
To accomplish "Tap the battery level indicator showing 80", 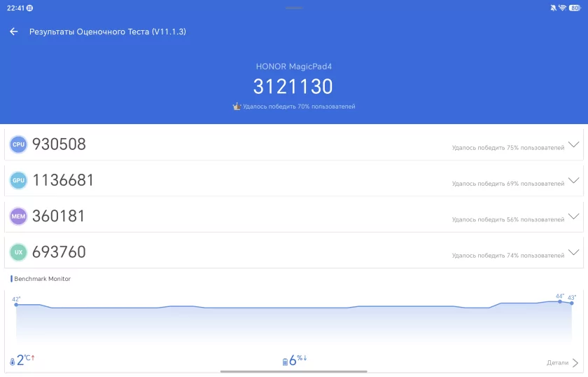I will pyautogui.click(x=575, y=8).
